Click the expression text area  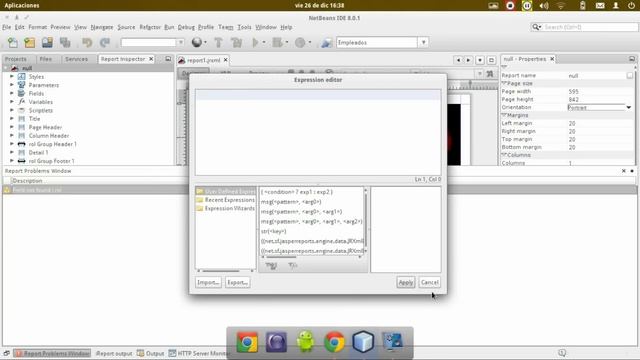(x=318, y=133)
